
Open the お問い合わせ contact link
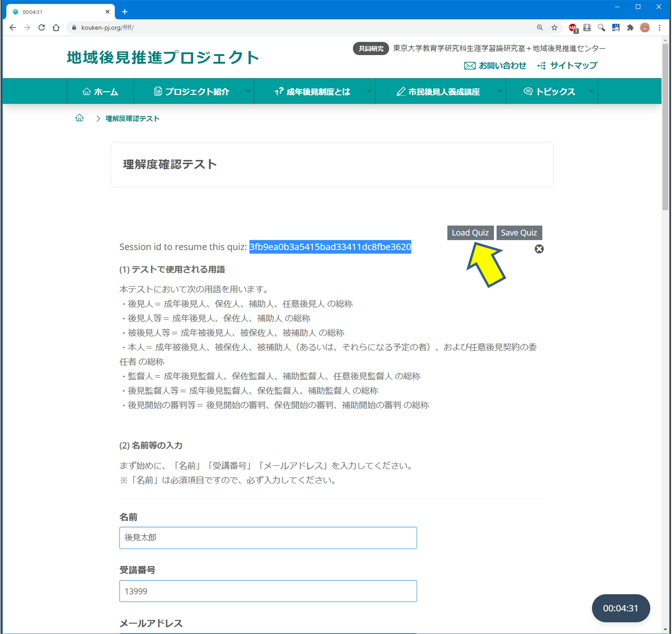coord(495,66)
